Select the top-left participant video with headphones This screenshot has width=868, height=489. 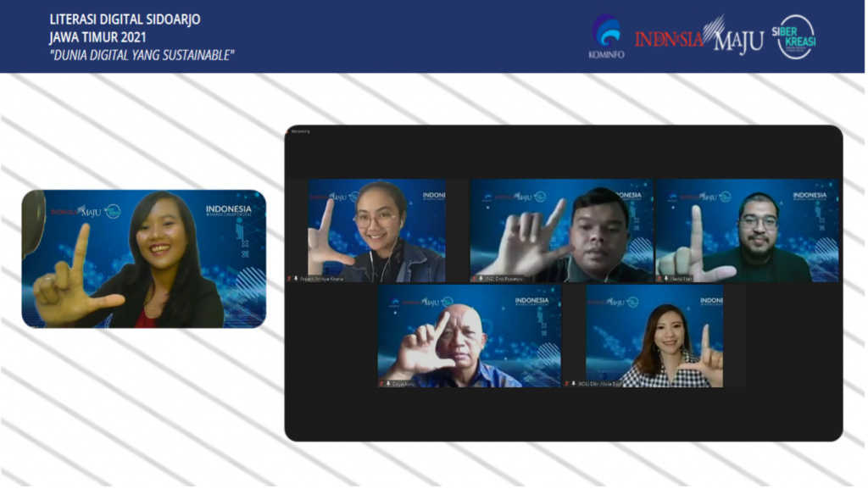click(x=376, y=230)
